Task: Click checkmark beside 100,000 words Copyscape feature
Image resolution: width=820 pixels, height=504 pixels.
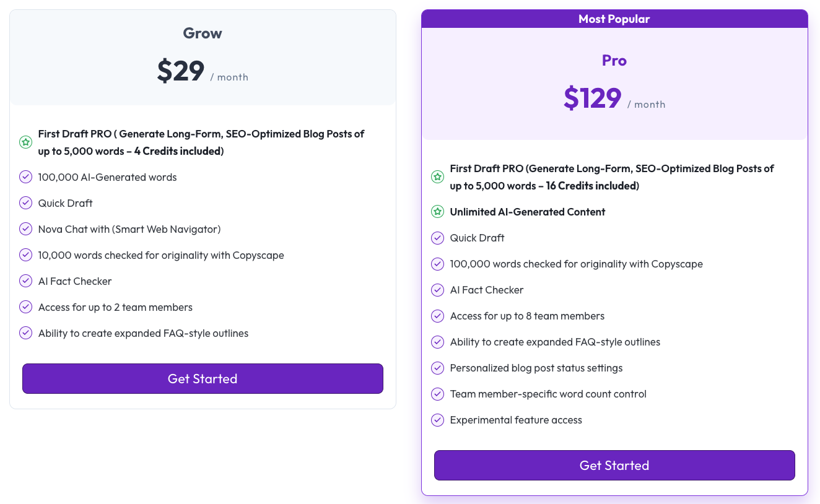Action: 437,264
